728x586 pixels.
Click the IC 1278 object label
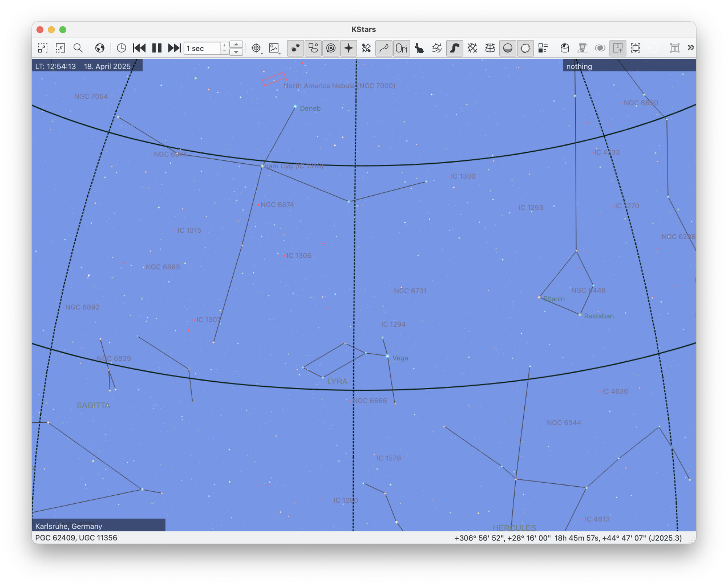tap(389, 458)
